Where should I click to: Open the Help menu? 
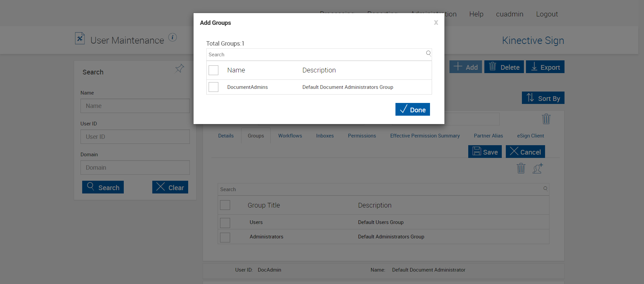pyautogui.click(x=476, y=14)
